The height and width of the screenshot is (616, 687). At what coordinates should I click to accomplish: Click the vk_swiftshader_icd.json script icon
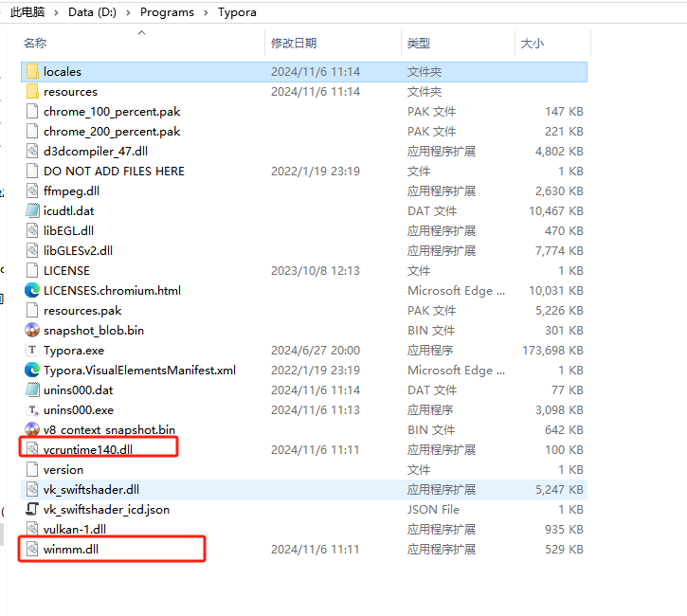coord(32,509)
